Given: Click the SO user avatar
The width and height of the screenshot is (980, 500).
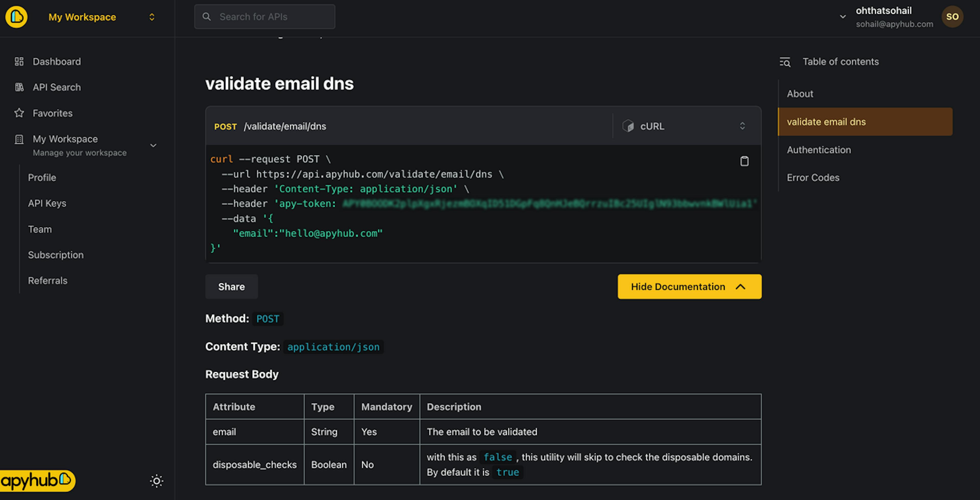Looking at the screenshot, I should tap(952, 17).
